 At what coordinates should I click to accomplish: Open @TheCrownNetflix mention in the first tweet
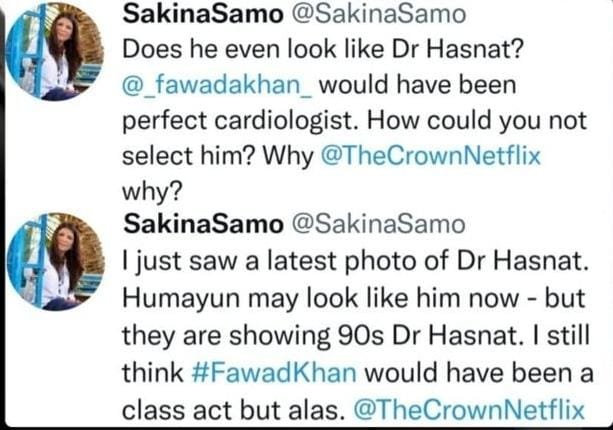438,155
